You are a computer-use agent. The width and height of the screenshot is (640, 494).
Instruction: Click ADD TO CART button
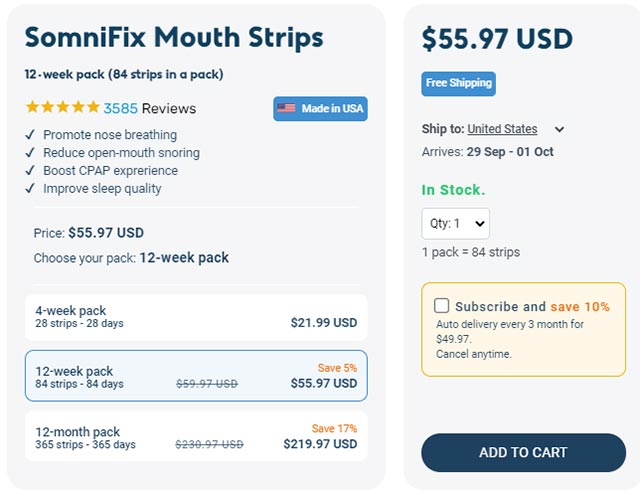[x=523, y=452]
